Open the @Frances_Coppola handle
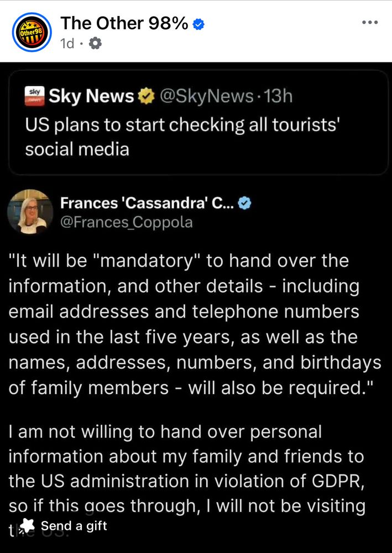Image resolution: width=392 pixels, height=553 pixels. (127, 222)
